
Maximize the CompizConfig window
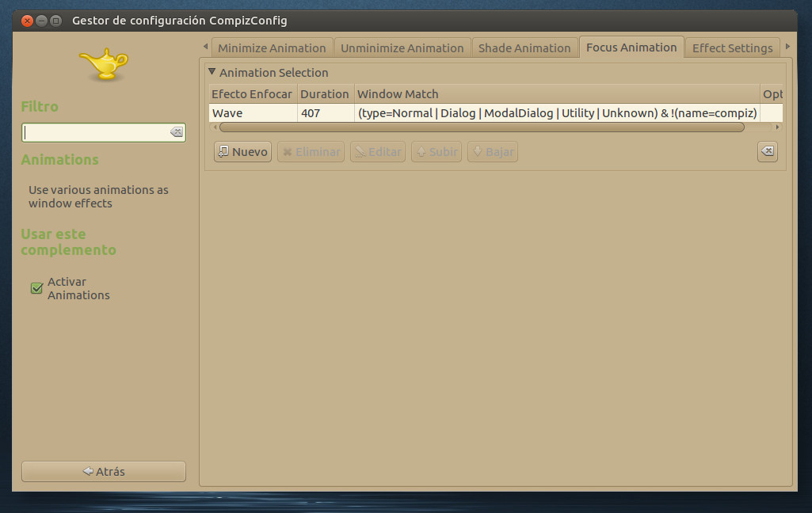[56, 21]
